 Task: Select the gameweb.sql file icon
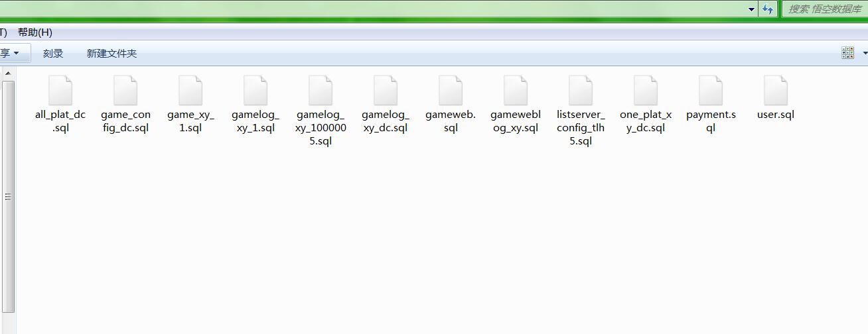[451, 91]
